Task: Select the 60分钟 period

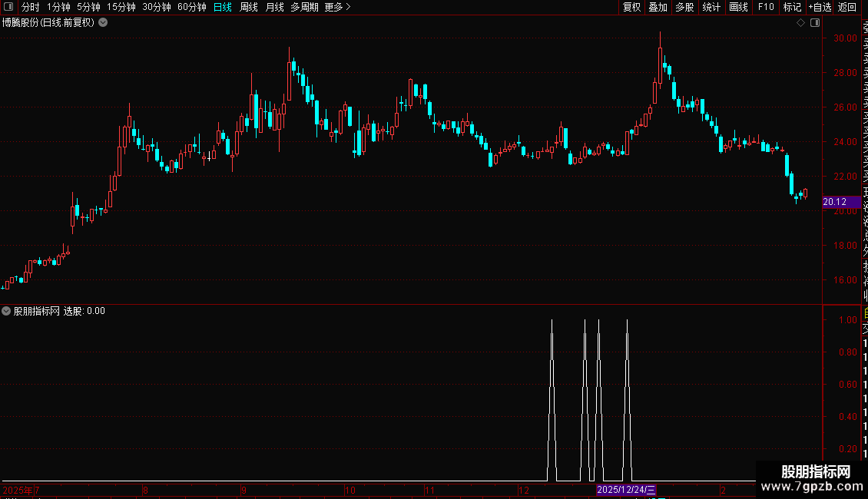Action: pyautogui.click(x=192, y=7)
